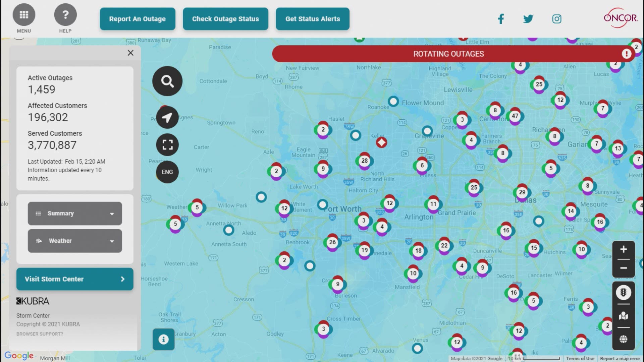Click the Get Status Alerts toggle button
The width and height of the screenshot is (644, 362).
coord(313,18)
